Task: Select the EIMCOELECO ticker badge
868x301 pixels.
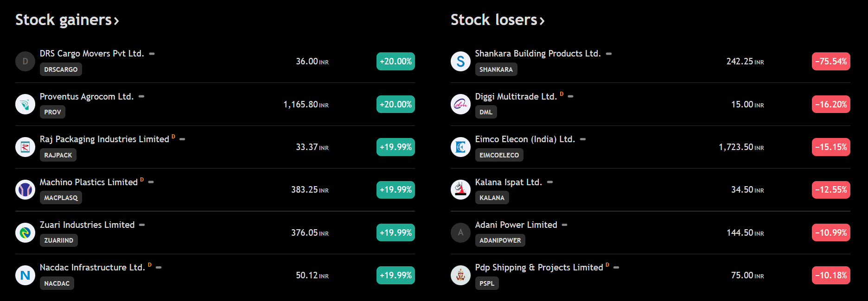Action: pos(499,155)
